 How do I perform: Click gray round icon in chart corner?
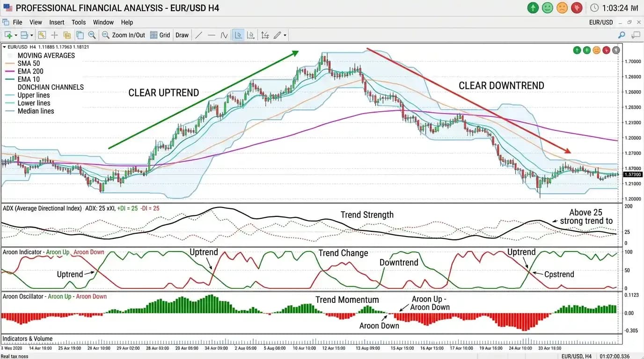(x=616, y=50)
